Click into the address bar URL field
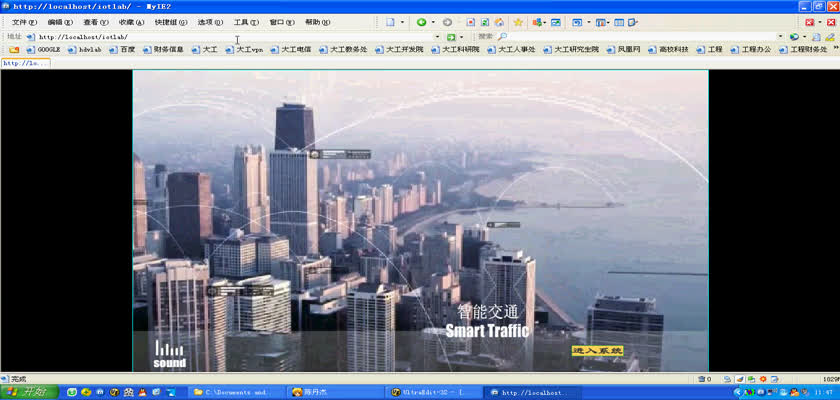 pos(234,37)
